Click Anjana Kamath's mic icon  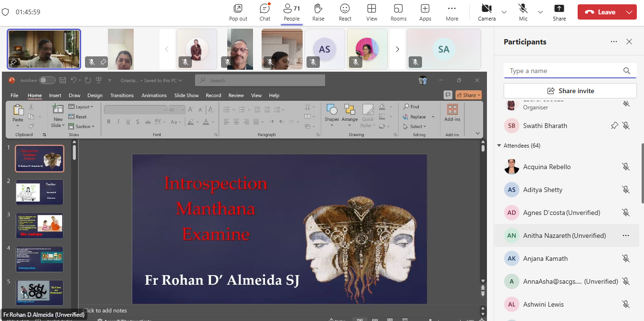coord(626,258)
